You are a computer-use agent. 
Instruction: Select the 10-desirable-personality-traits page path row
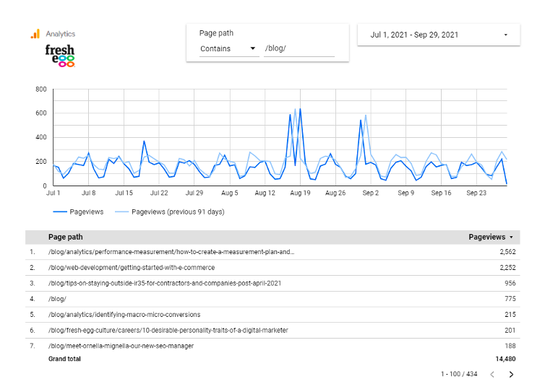pyautogui.click(x=272, y=330)
